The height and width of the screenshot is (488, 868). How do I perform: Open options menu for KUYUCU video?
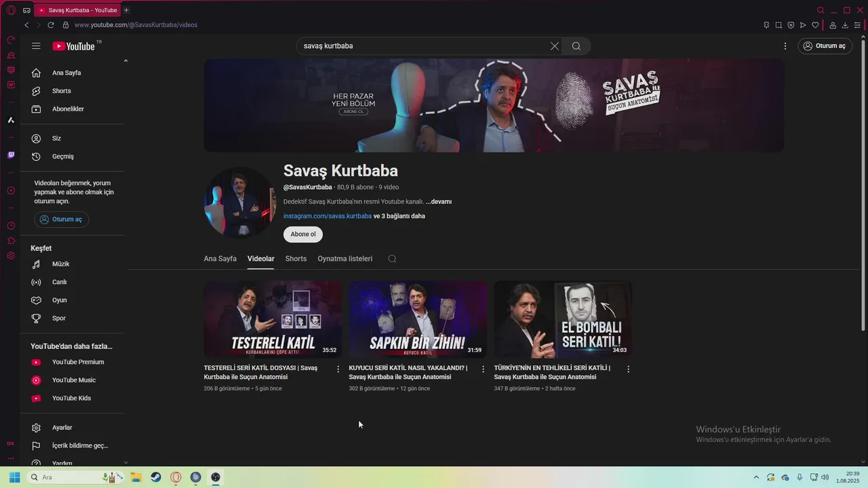[x=484, y=369]
